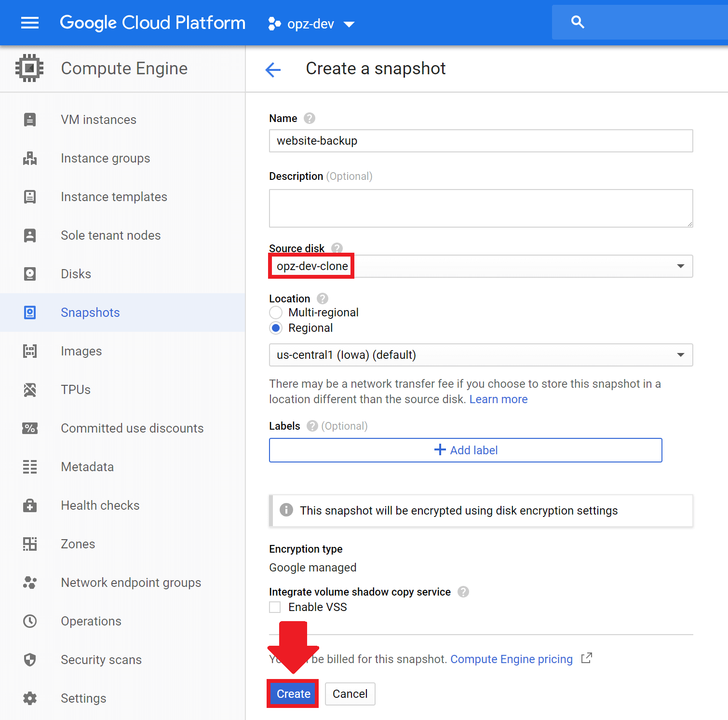Click the Health checks sidebar icon

tap(30, 505)
